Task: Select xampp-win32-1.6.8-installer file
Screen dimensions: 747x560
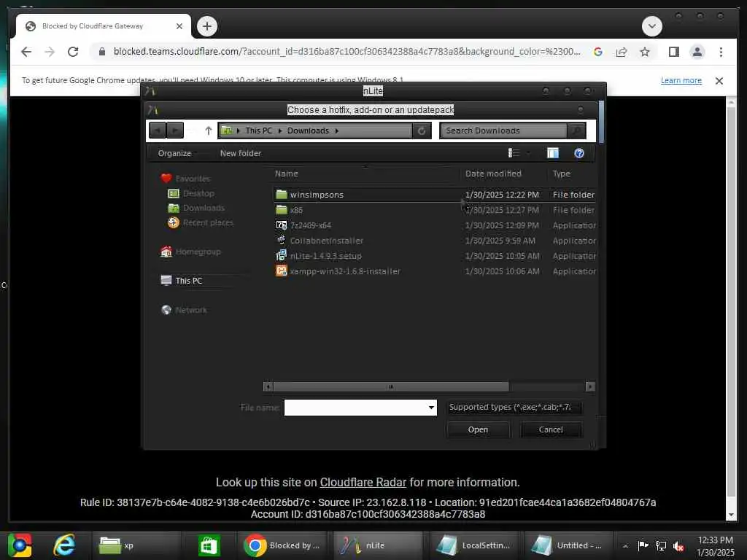Action: [345, 271]
